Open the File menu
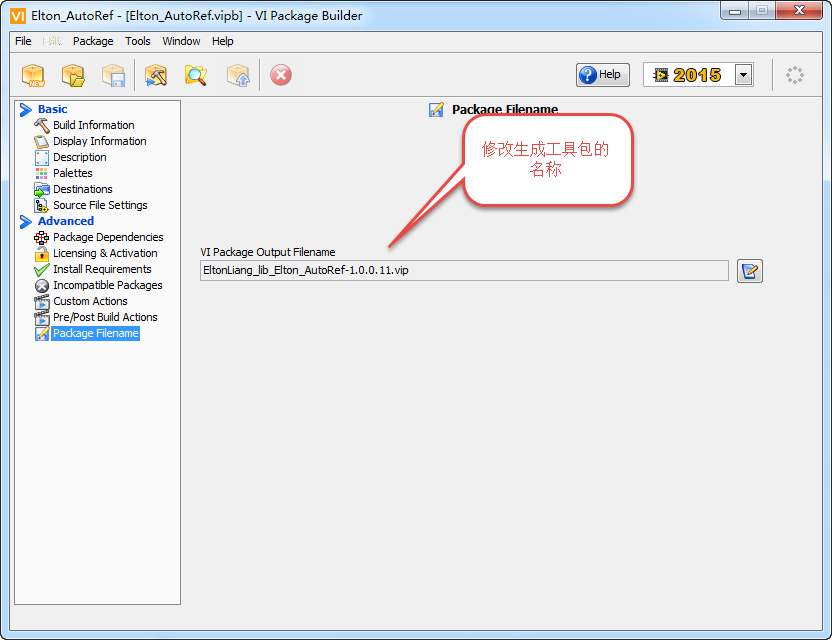 (x=23, y=41)
